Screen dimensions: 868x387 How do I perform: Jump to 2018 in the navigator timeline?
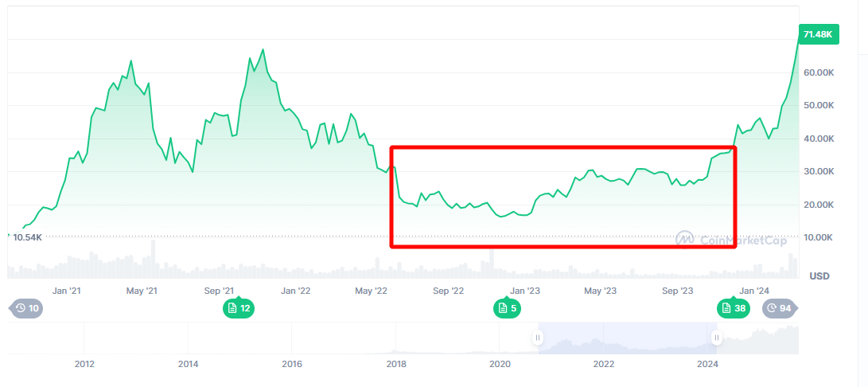tap(395, 364)
